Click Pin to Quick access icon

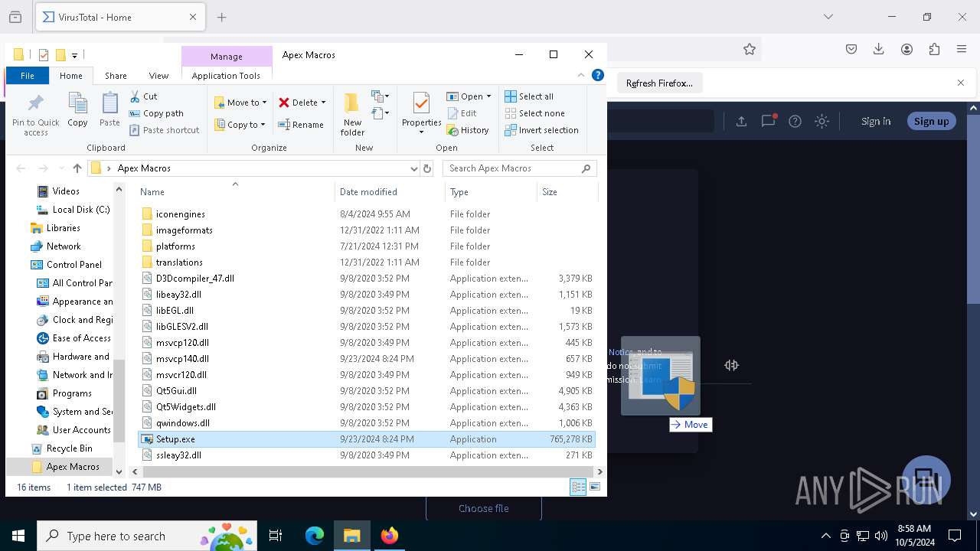click(35, 115)
